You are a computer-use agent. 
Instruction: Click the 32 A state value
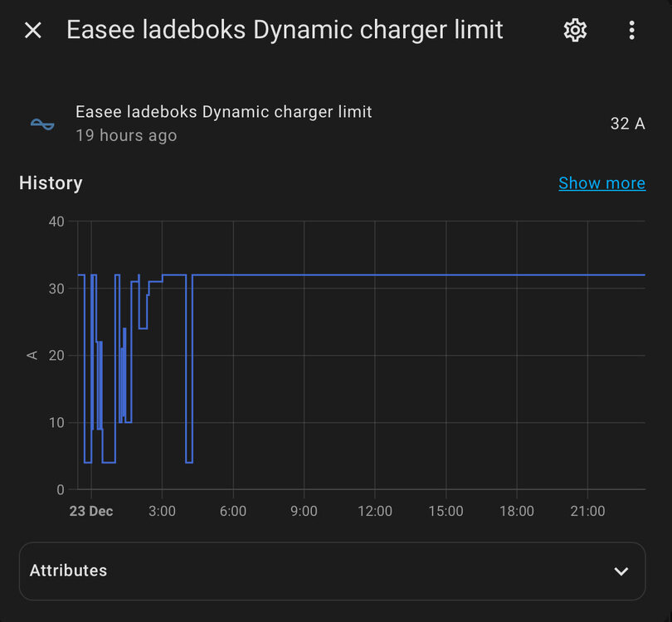pos(627,124)
